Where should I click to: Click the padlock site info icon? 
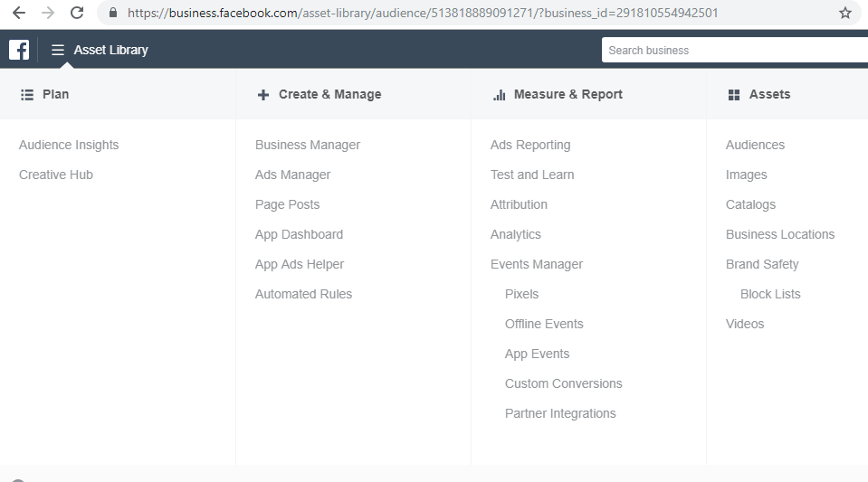[x=113, y=13]
